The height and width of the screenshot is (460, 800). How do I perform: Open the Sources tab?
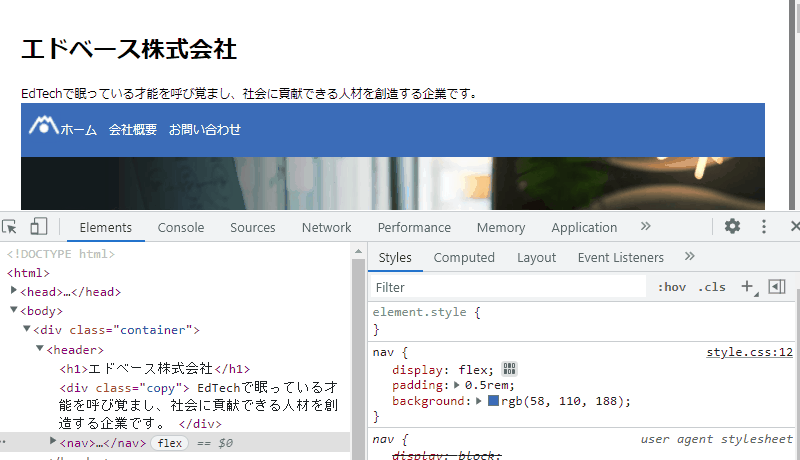click(x=253, y=227)
